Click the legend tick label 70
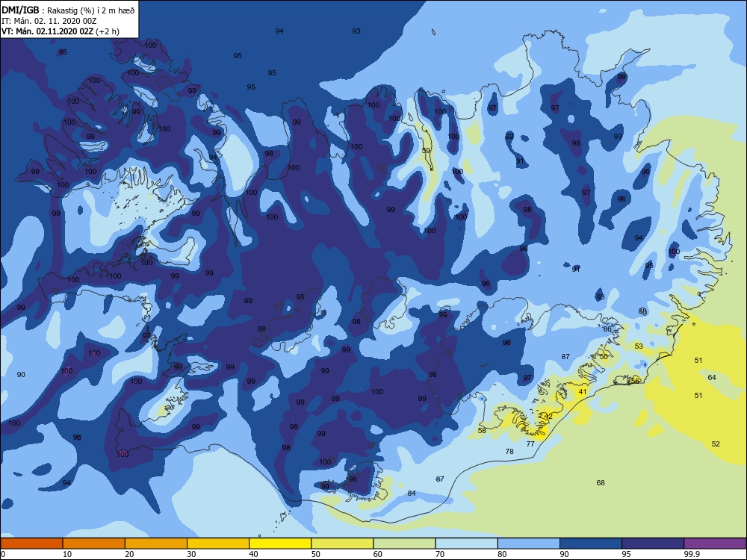The image size is (747, 560). click(x=440, y=554)
